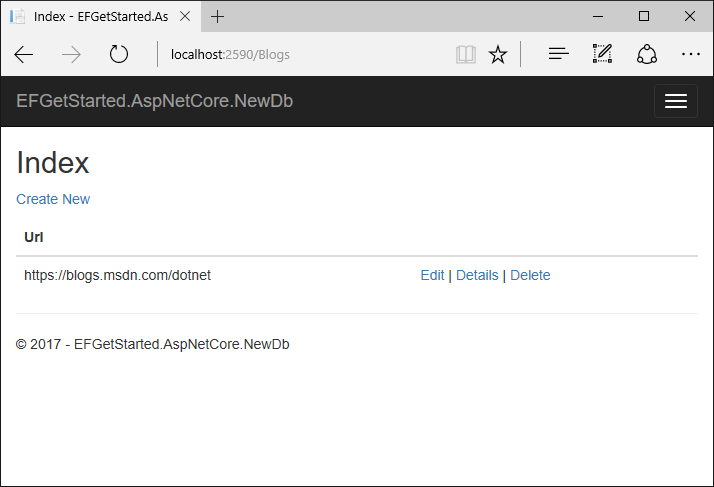Click the Create New link
Image resolution: width=714 pixels, height=487 pixels.
pyautogui.click(x=53, y=199)
